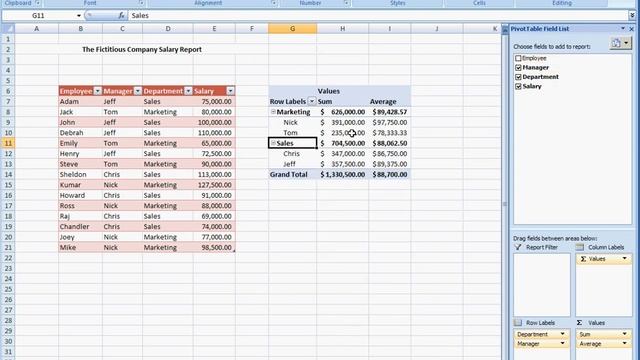640x360 pixels.
Task: Click the salary cell 98,500.00
Action: (x=214, y=247)
